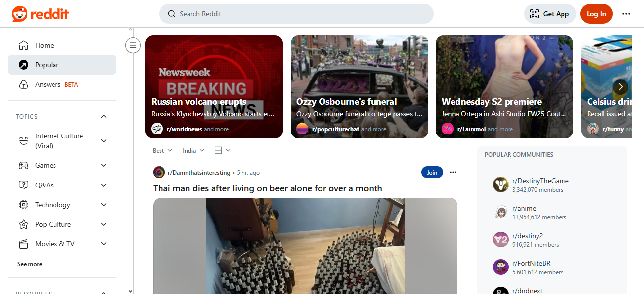Open Answers BETA in sidebar
Image resolution: width=644 pixels, height=294 pixels.
pos(62,84)
